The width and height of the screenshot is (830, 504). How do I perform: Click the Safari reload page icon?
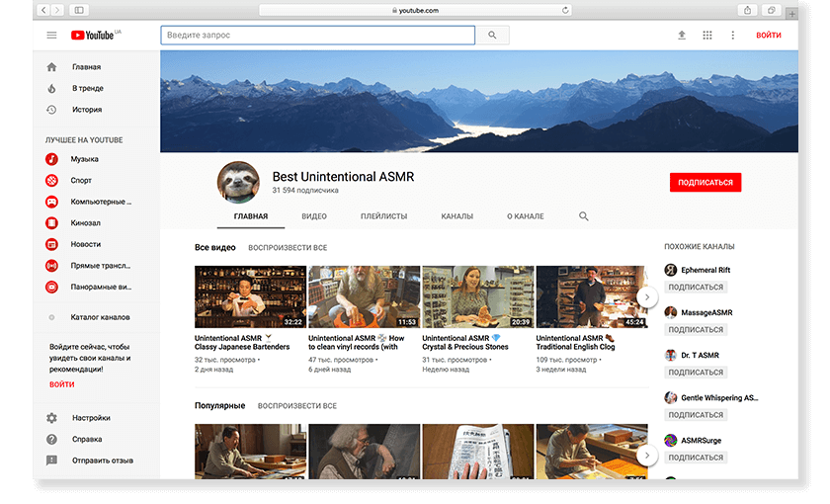click(565, 10)
